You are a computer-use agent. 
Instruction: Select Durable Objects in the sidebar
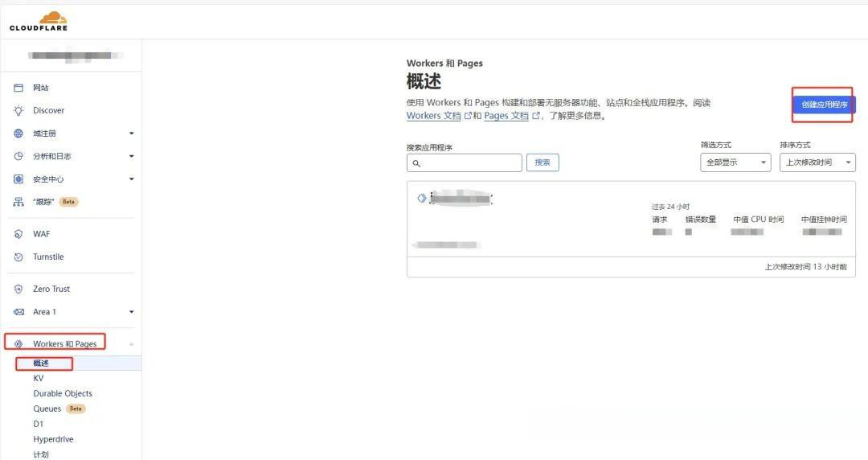(63, 393)
